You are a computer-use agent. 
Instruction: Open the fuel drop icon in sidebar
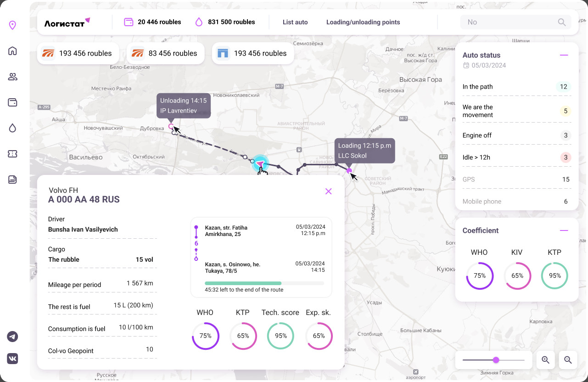tap(12, 128)
